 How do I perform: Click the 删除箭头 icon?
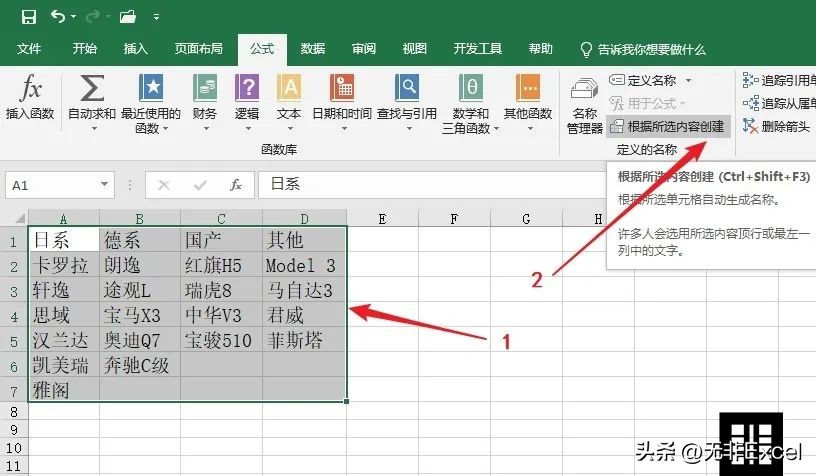click(x=750, y=126)
